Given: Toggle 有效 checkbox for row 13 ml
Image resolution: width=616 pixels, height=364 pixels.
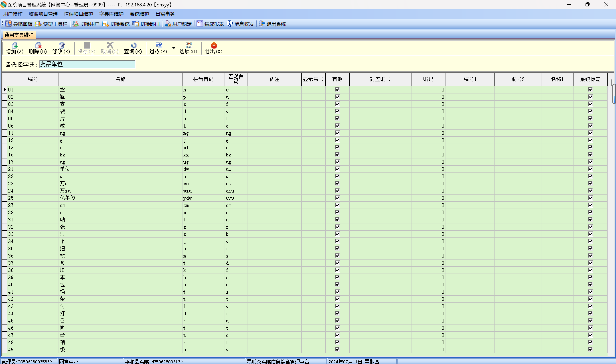Looking at the screenshot, I should point(337,147).
